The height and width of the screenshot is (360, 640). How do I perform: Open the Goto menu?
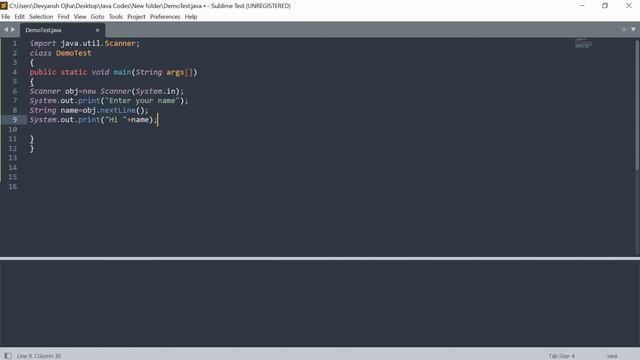tap(97, 17)
